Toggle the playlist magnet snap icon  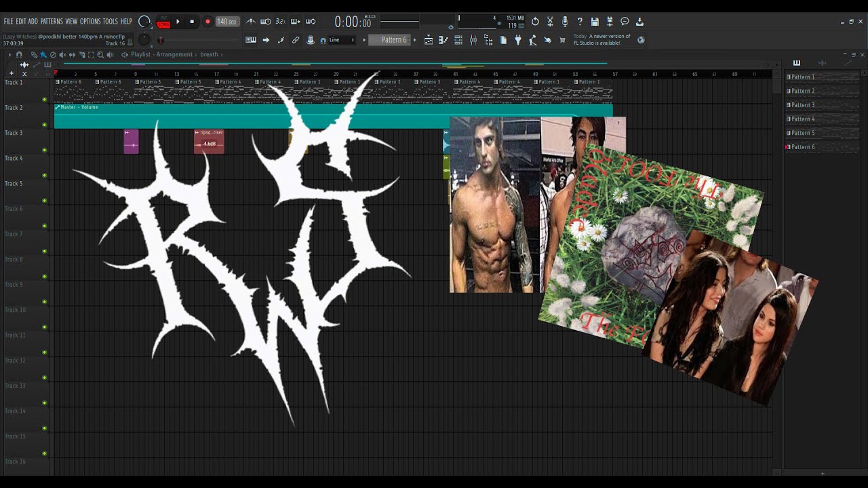[x=19, y=54]
